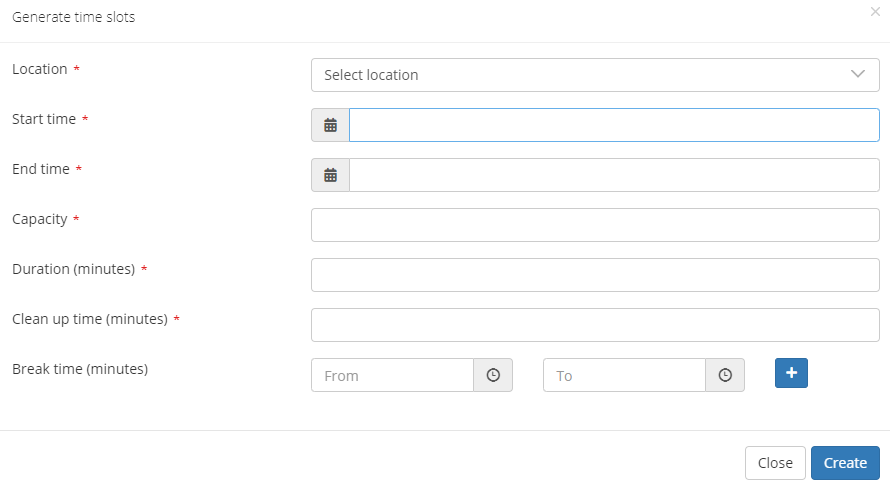
Task: Click the clock icon beside the From field
Action: [x=493, y=375]
